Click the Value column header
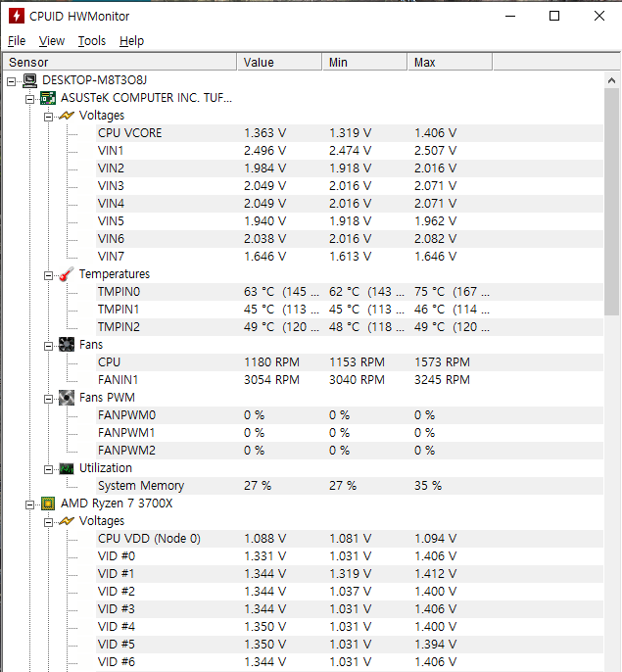The image size is (622, 672). coord(279,62)
